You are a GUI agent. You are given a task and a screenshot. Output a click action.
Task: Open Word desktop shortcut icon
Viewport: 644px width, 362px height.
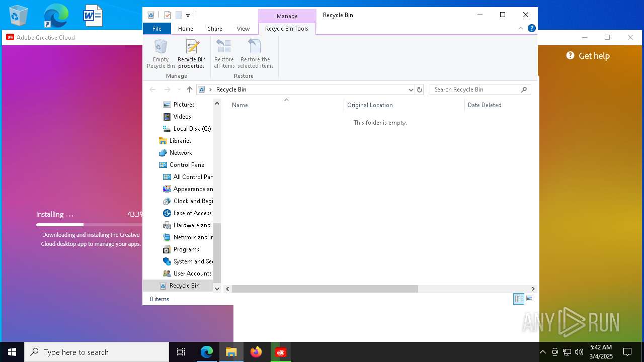tap(93, 16)
